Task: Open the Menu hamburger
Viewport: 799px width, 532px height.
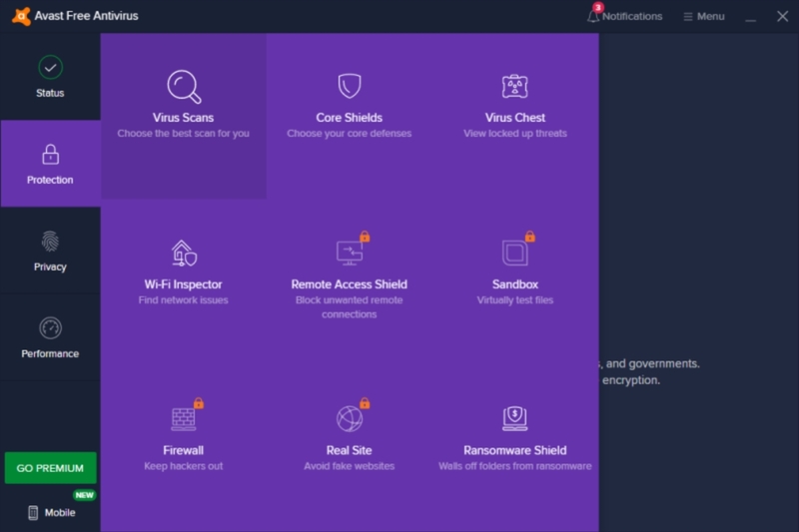Action: (x=704, y=16)
